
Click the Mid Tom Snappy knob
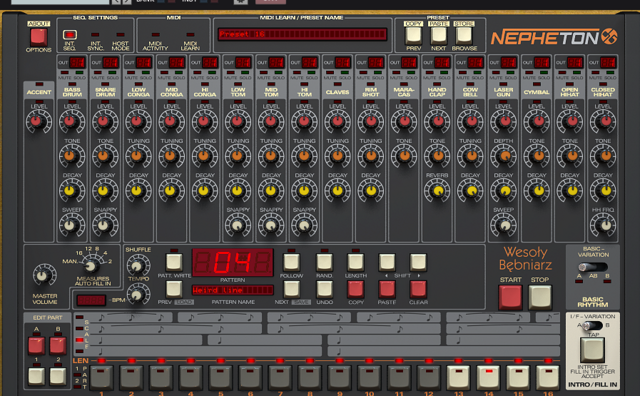(270, 225)
